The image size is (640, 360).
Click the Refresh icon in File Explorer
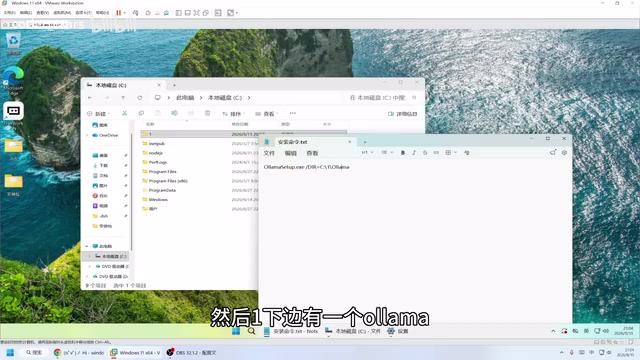pos(140,98)
